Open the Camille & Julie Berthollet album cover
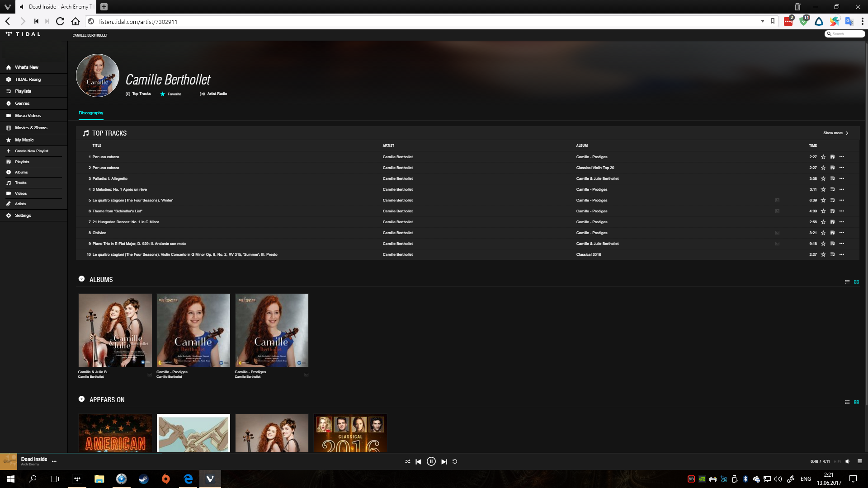The image size is (868, 488). click(x=115, y=330)
